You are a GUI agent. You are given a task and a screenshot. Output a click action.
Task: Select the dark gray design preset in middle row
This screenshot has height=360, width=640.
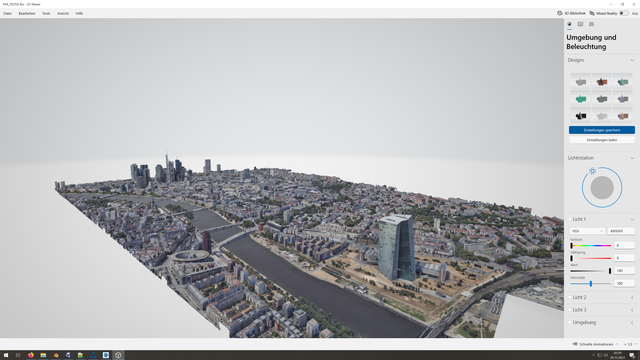click(602, 98)
